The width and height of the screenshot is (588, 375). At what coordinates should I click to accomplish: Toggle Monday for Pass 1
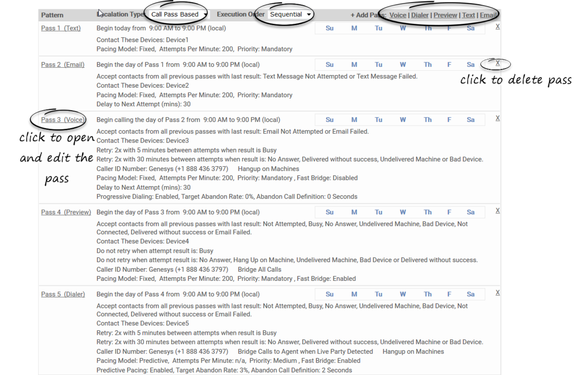click(x=354, y=28)
